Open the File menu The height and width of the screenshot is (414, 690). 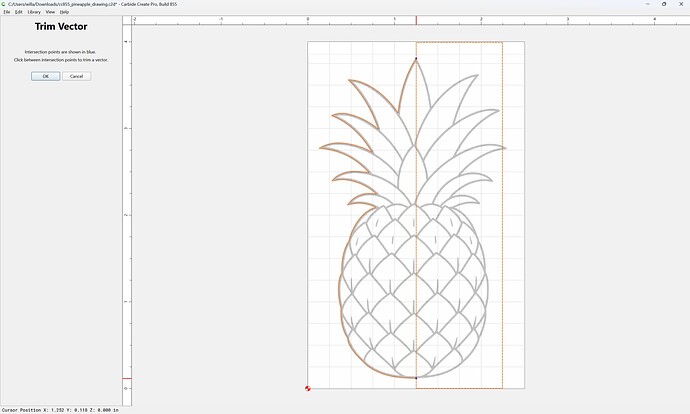(7, 12)
